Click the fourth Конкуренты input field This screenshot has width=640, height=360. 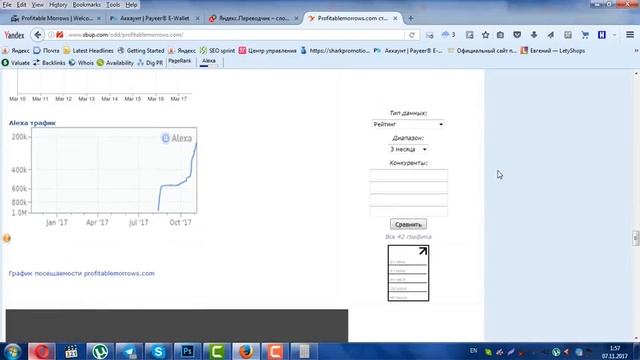coord(408,211)
